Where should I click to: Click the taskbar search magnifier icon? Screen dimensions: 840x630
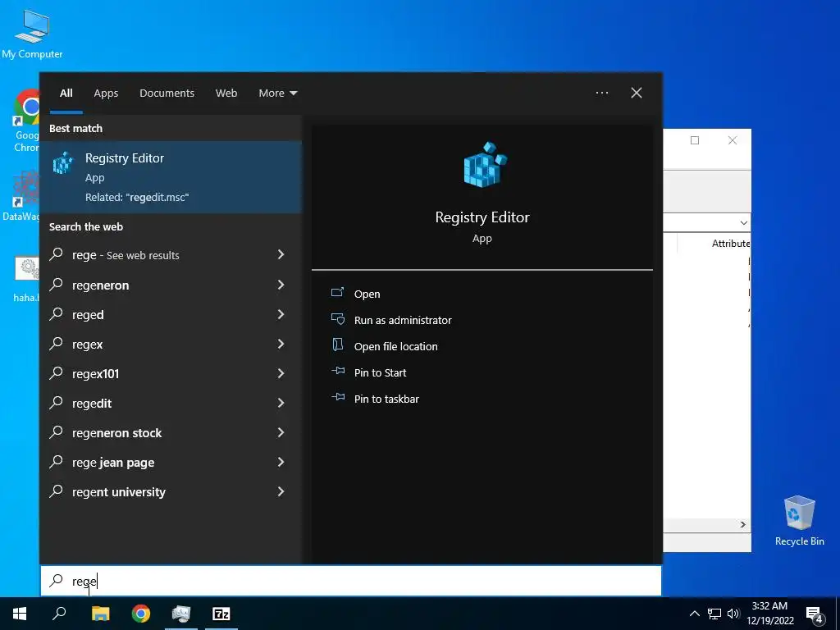pyautogui.click(x=59, y=614)
